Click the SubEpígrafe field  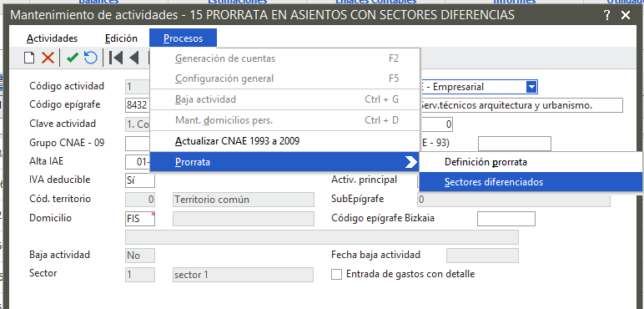point(513,200)
